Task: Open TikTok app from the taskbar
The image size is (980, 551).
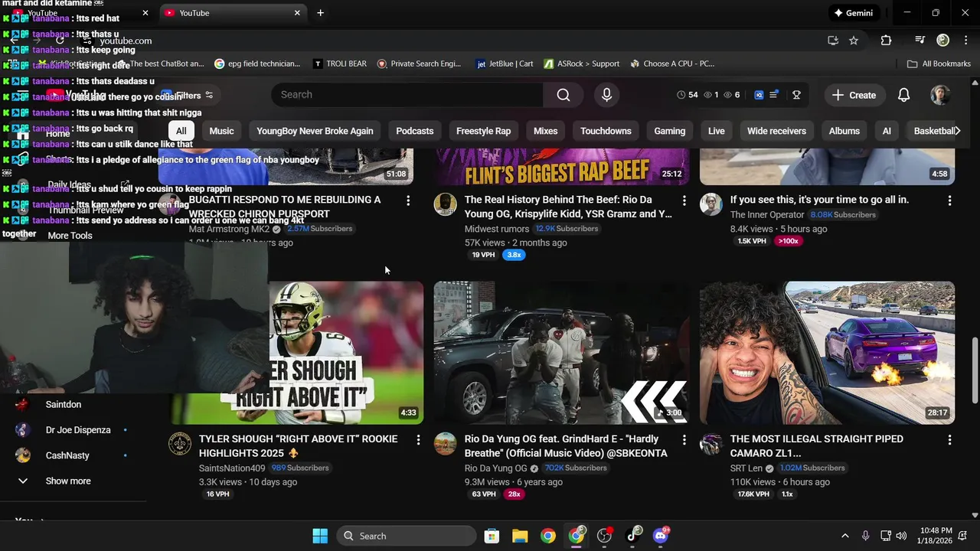Action: click(x=632, y=536)
